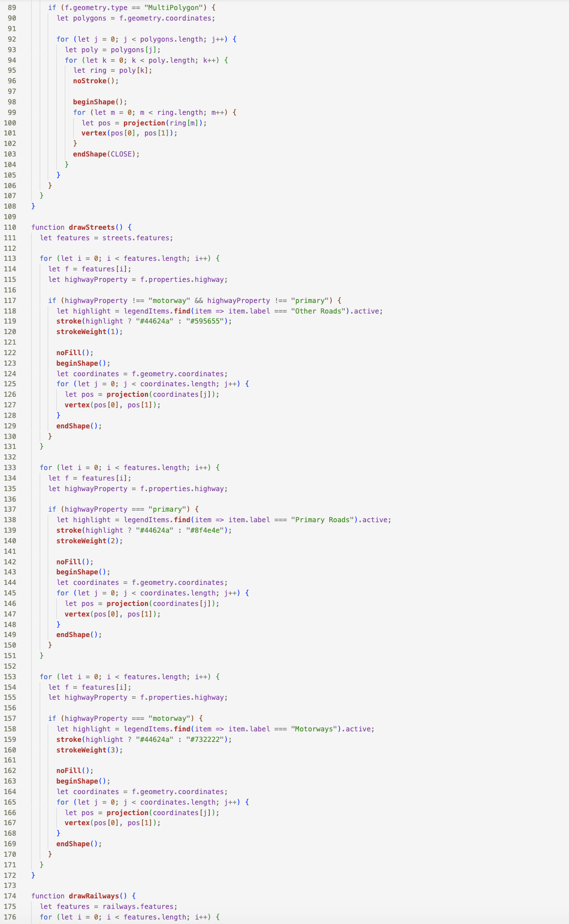The width and height of the screenshot is (569, 924).
Task: Click the noFill() call on line 142
Action: pos(75,562)
